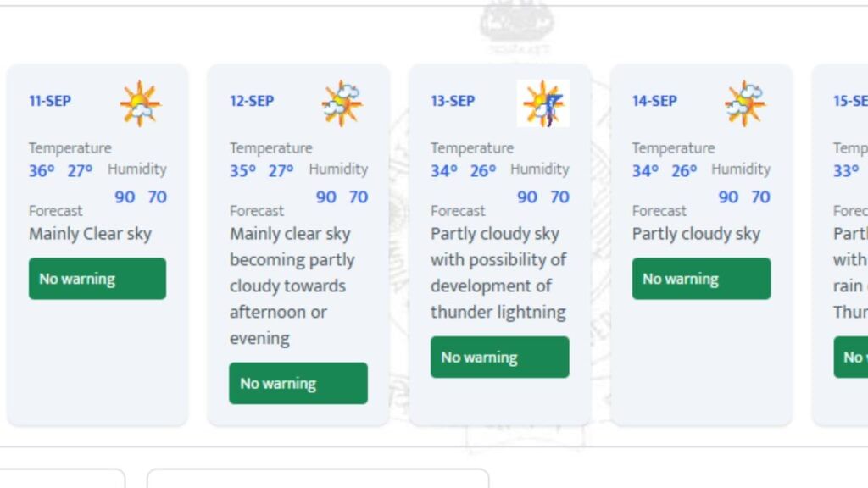Screen dimensions: 868x488
Task: Open the partially visible 15-SEP date label
Action: [x=850, y=101]
